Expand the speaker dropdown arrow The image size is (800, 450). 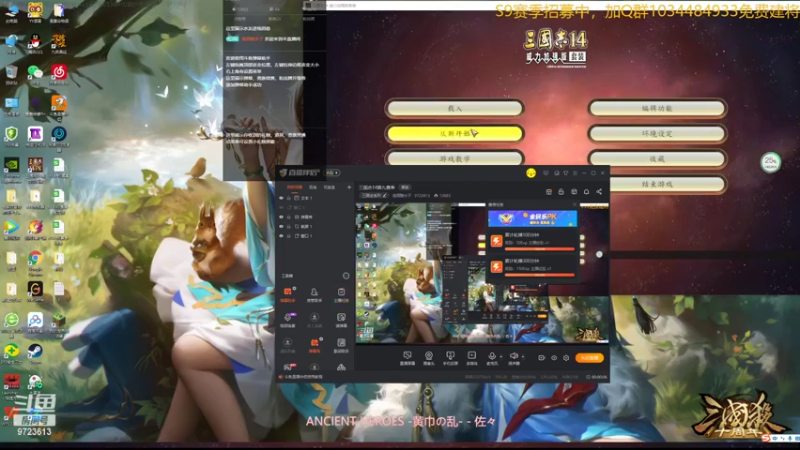pos(523,357)
